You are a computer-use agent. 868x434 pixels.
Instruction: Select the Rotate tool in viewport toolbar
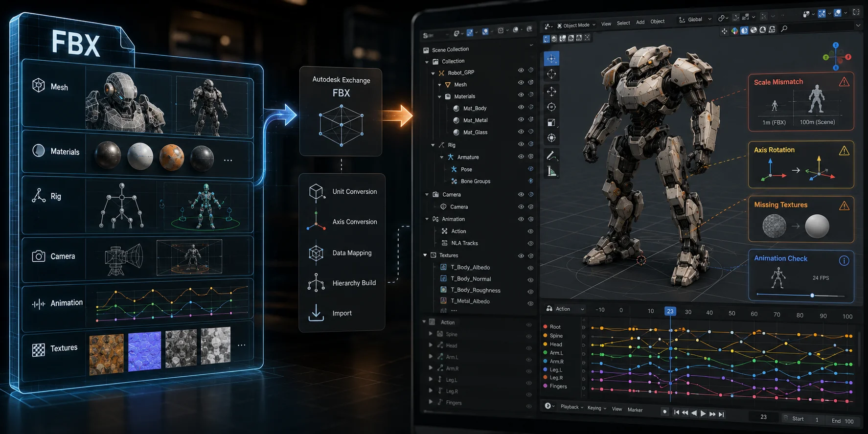tap(551, 107)
